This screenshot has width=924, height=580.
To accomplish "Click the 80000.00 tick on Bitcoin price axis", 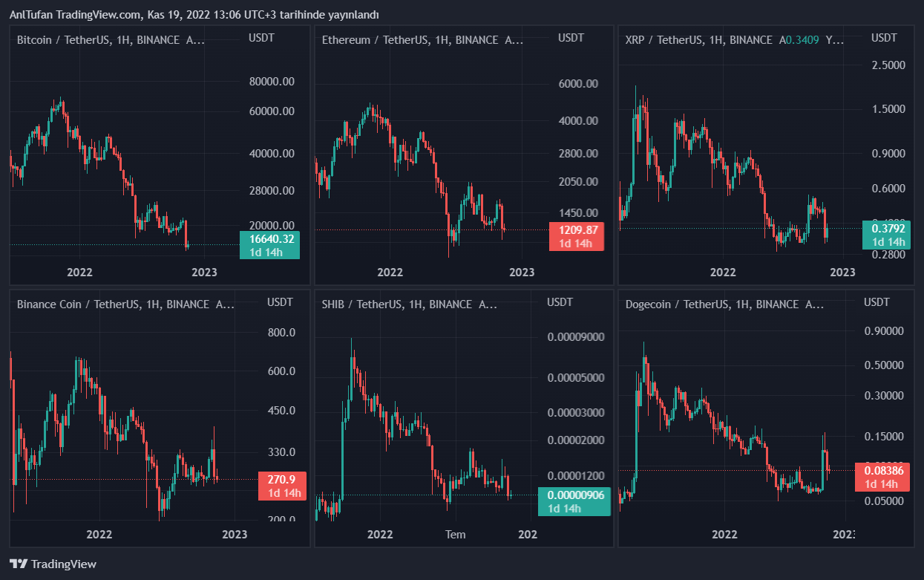I will [x=271, y=82].
